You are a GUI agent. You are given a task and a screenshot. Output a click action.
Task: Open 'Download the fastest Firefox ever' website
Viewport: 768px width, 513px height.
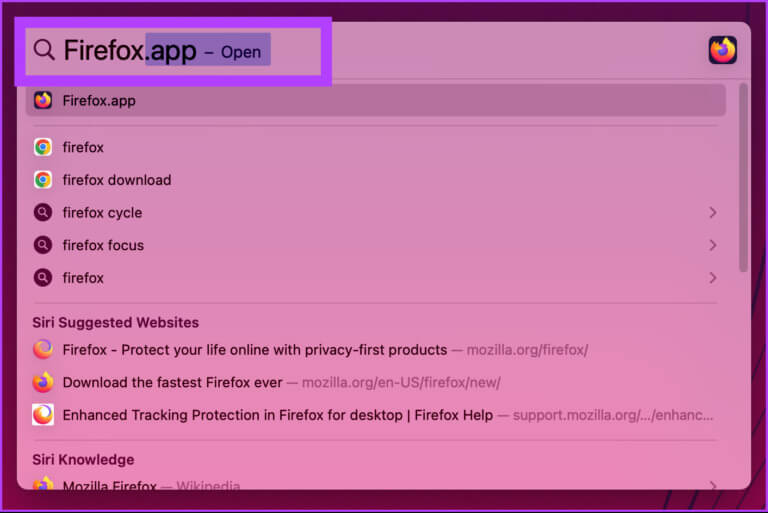click(x=376, y=382)
